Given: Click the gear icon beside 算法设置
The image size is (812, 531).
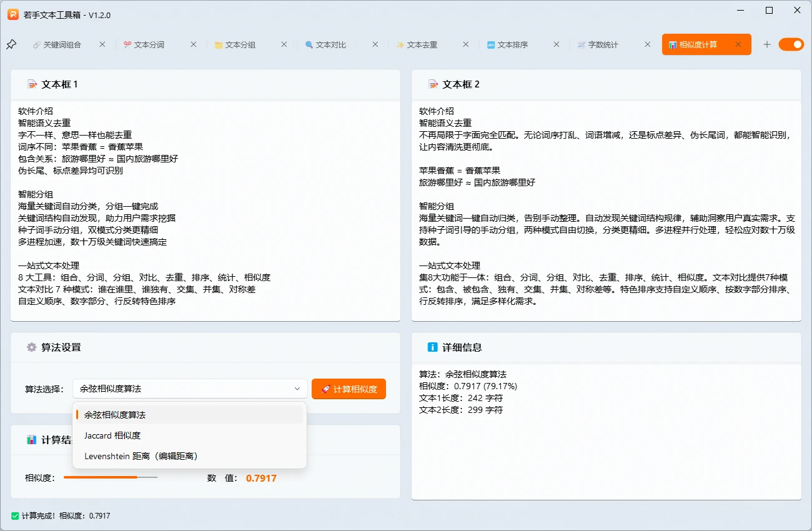Looking at the screenshot, I should (31, 347).
